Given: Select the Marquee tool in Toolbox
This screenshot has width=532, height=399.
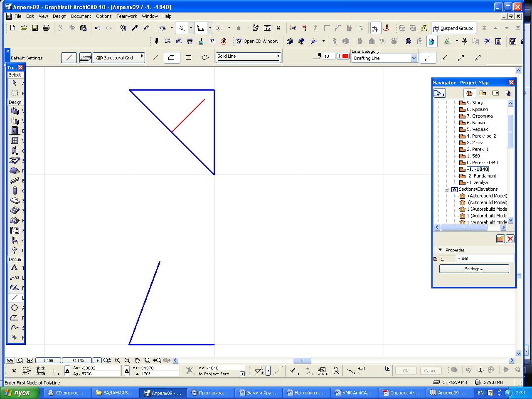Looking at the screenshot, I should [15, 93].
